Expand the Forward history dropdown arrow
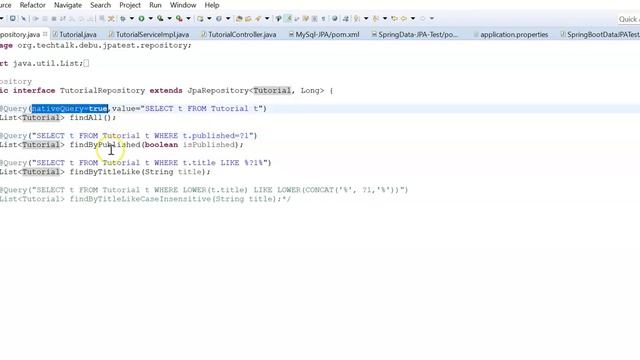 click(432, 18)
